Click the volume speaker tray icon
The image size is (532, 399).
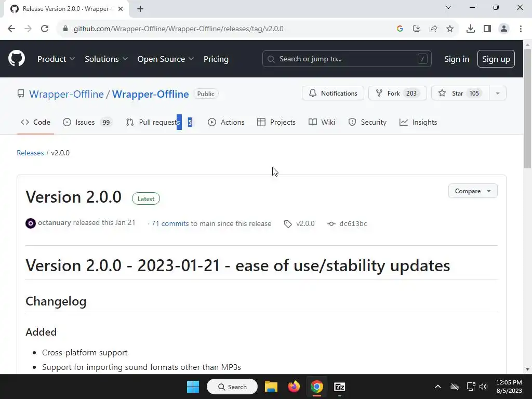pos(483,387)
